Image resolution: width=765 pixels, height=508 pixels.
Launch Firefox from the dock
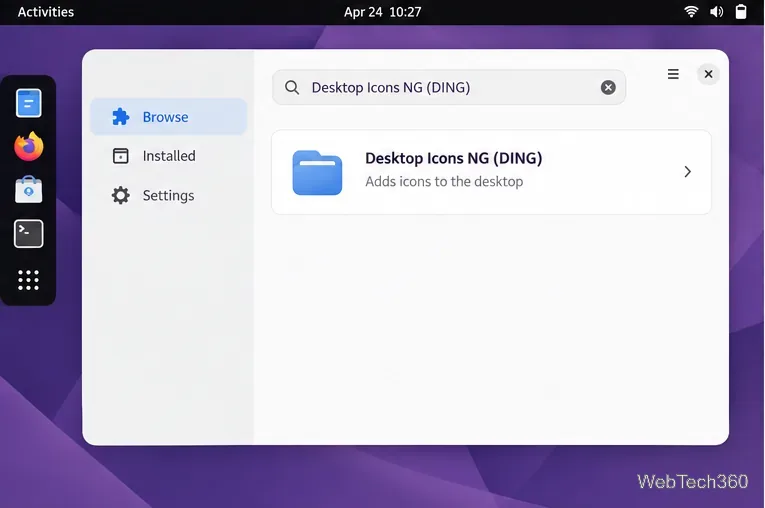point(28,146)
